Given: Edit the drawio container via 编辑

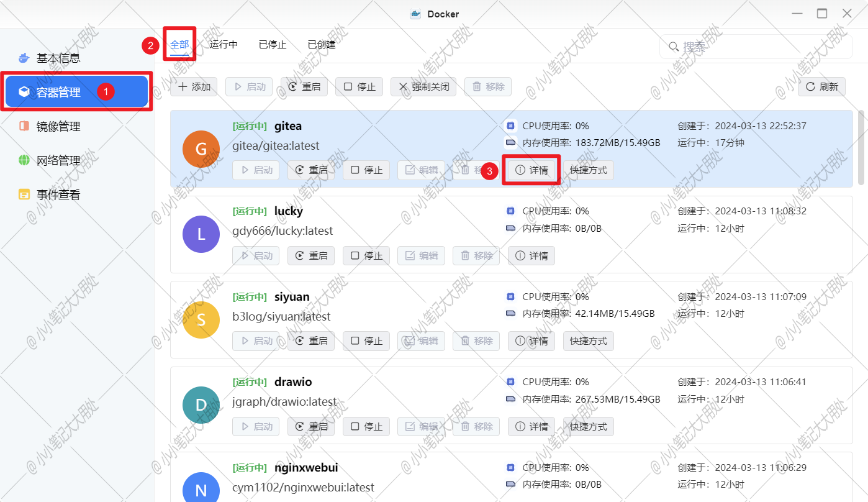Looking at the screenshot, I should click(x=421, y=426).
